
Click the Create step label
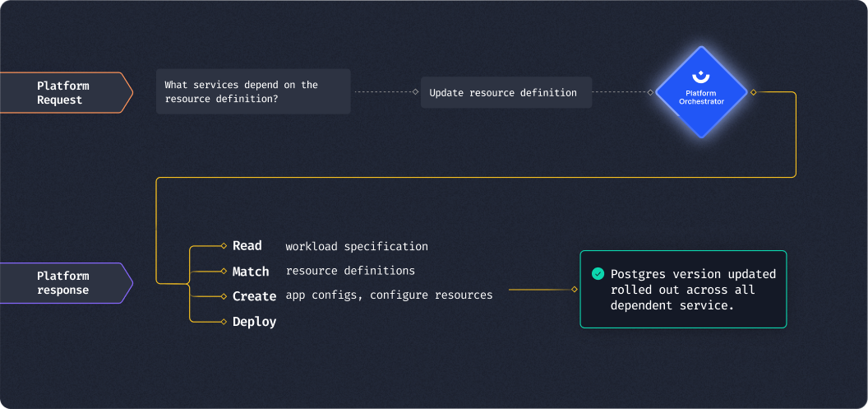(x=254, y=296)
